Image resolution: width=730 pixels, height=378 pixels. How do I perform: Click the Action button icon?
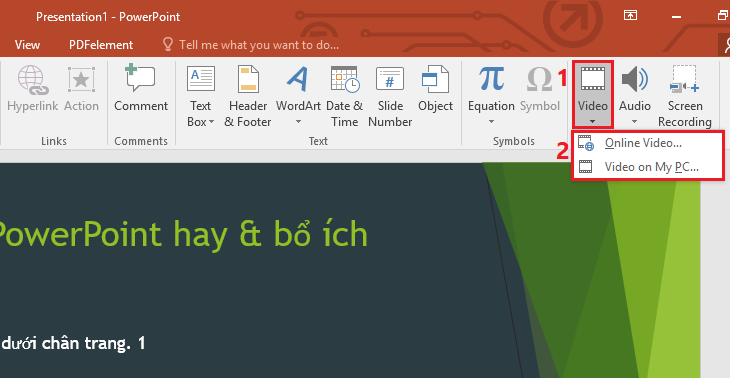click(81, 80)
